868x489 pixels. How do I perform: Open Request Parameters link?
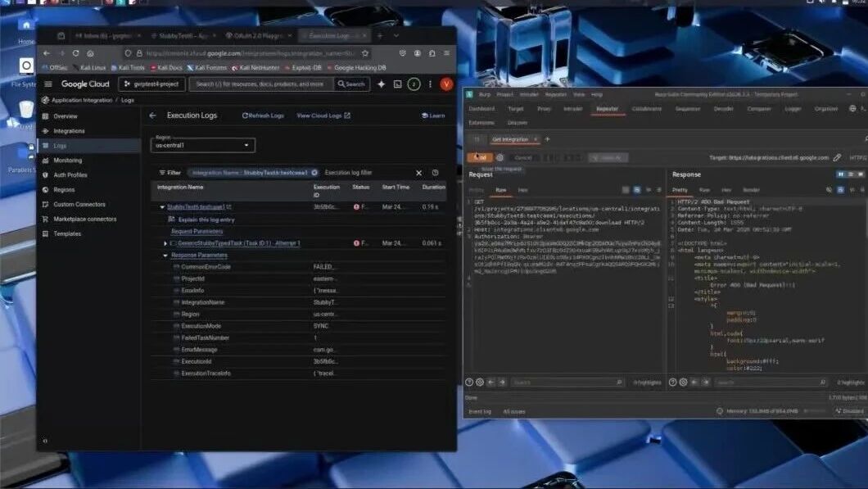coord(197,232)
